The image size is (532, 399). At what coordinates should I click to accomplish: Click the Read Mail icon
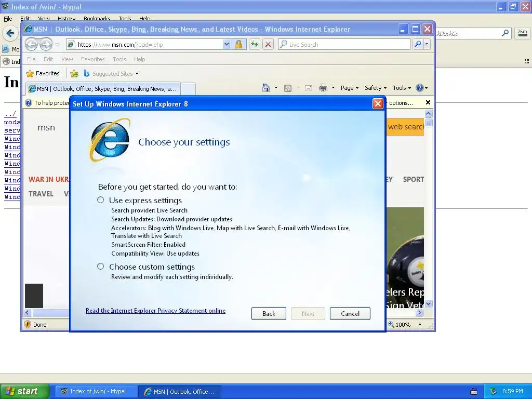pyautogui.click(x=309, y=88)
